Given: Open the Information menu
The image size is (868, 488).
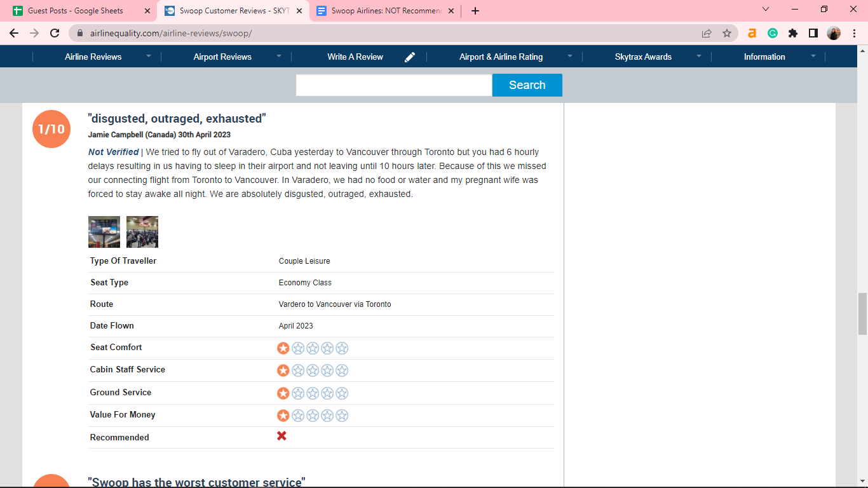Looking at the screenshot, I should coord(764,57).
